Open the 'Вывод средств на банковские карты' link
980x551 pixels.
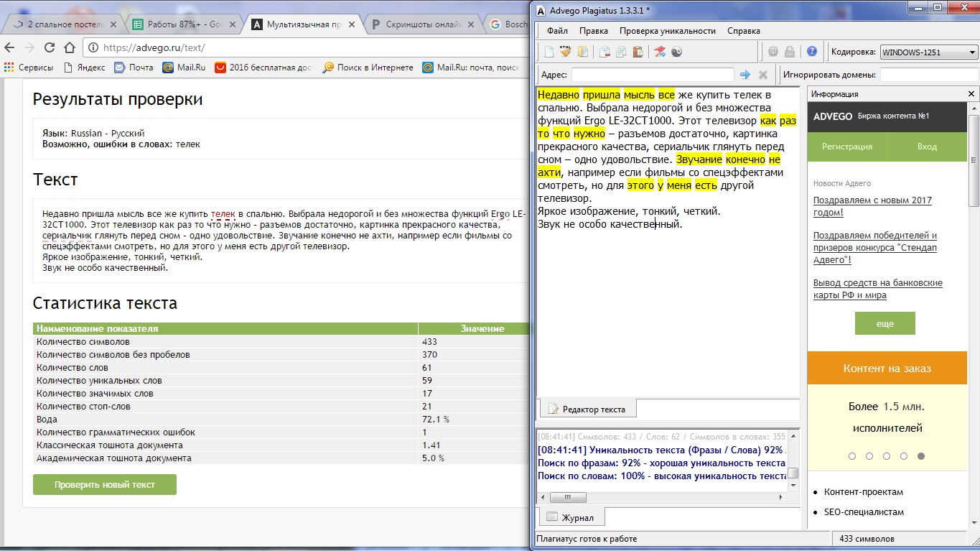878,289
